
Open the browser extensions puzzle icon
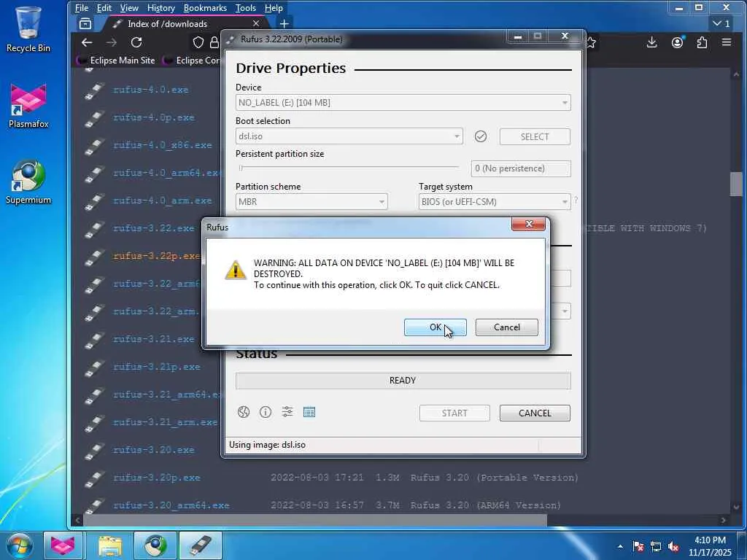[702, 42]
